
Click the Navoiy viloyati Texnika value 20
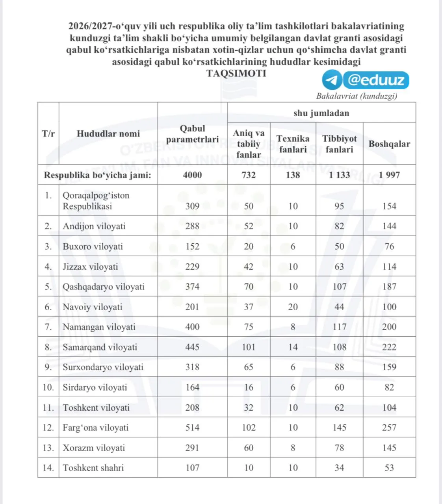coord(293,307)
